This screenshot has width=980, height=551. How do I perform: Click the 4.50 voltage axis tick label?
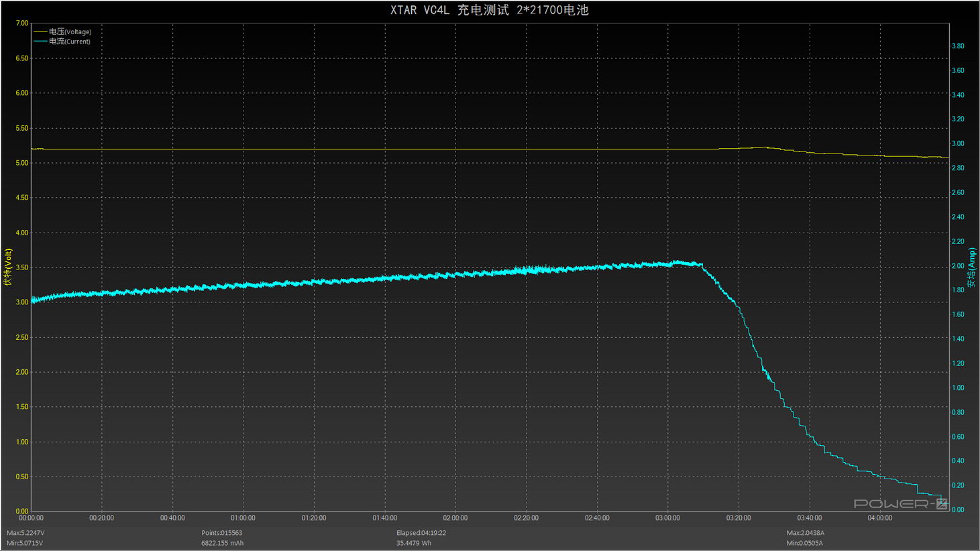click(21, 198)
